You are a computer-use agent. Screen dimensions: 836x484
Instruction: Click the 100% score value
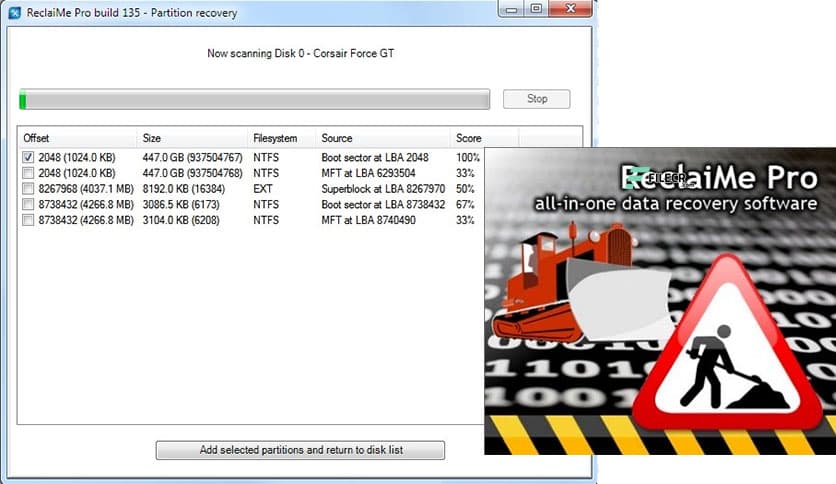(468, 157)
